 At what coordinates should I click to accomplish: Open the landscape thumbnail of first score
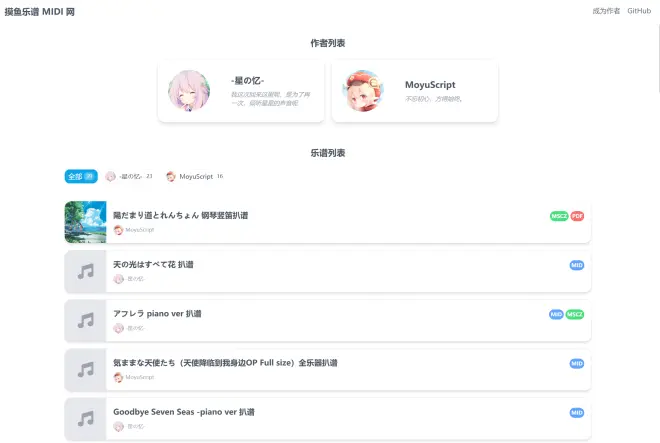click(x=85, y=222)
